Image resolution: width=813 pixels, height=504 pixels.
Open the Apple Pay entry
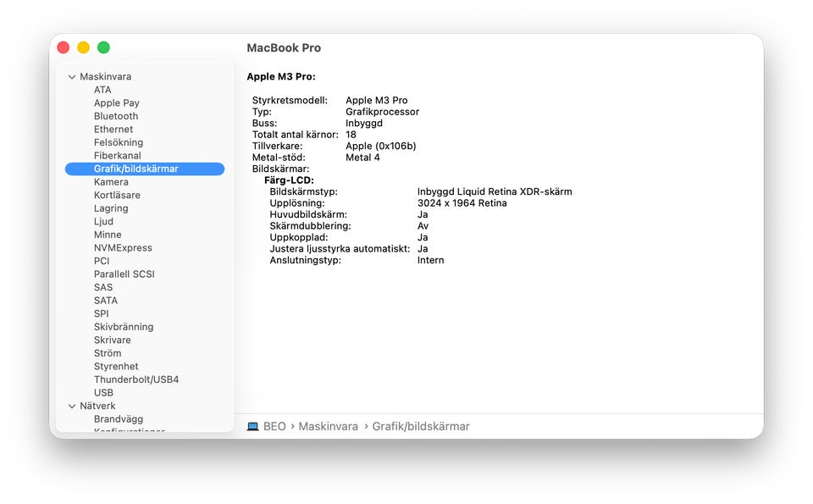coord(116,102)
